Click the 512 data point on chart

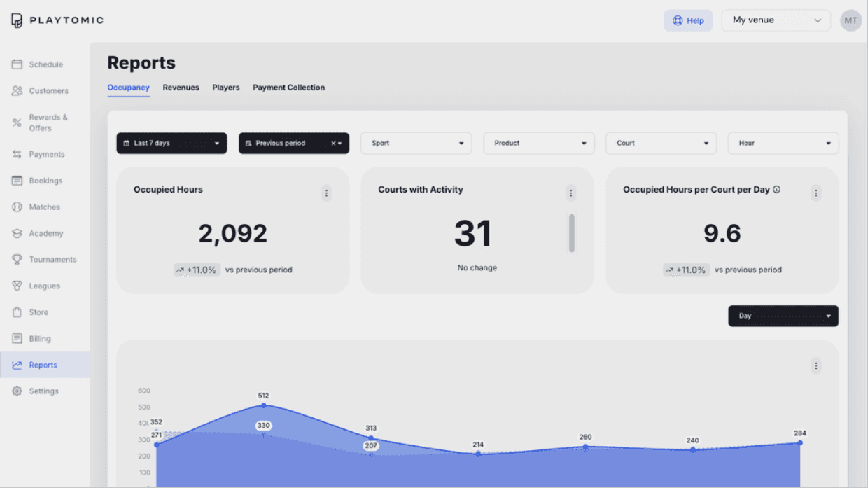[x=263, y=405]
